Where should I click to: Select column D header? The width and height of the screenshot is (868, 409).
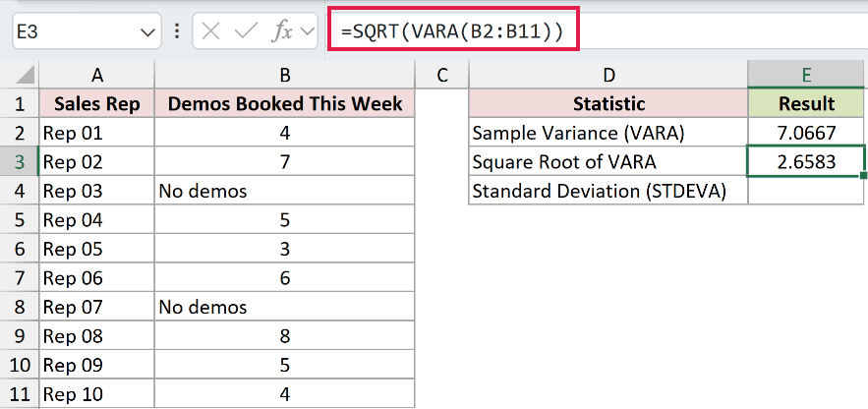coord(608,76)
